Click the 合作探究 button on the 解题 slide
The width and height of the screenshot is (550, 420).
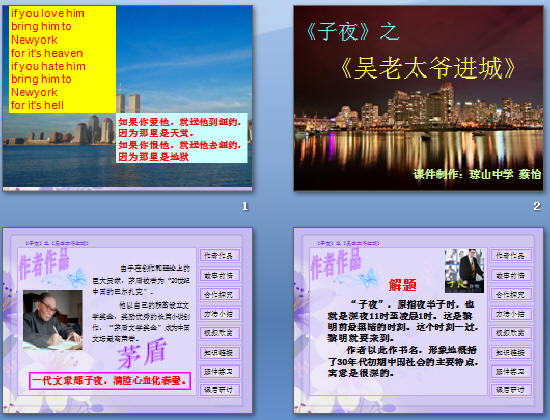pyautogui.click(x=511, y=294)
